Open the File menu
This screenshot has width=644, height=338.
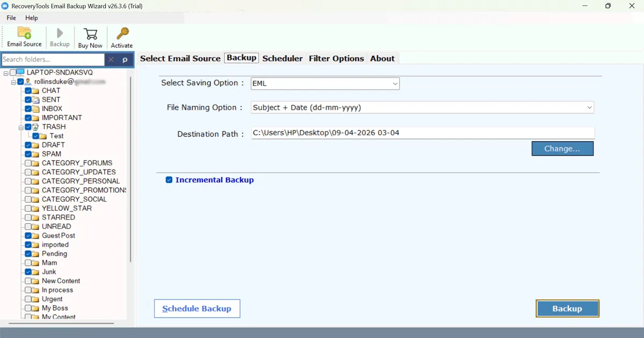click(11, 18)
